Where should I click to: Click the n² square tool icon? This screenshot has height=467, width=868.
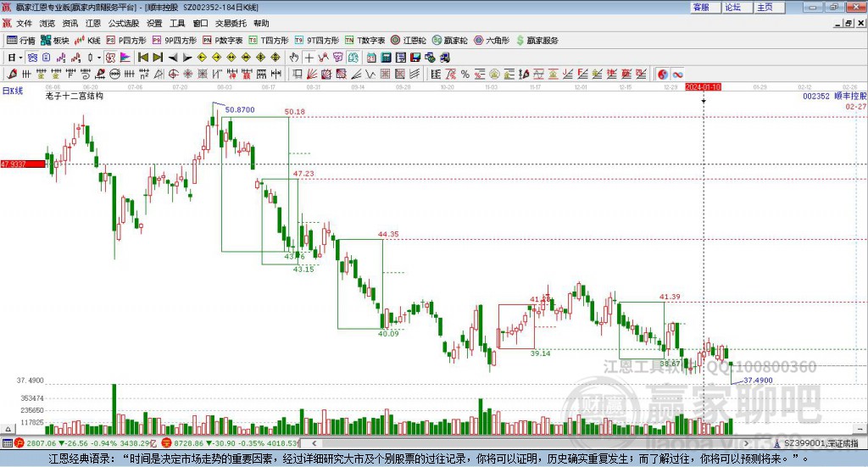pos(144,74)
